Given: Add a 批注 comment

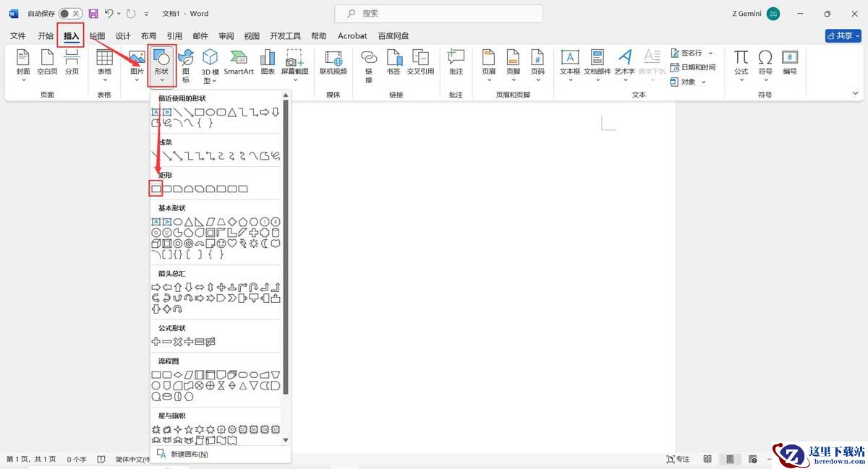Looking at the screenshot, I should click(456, 62).
